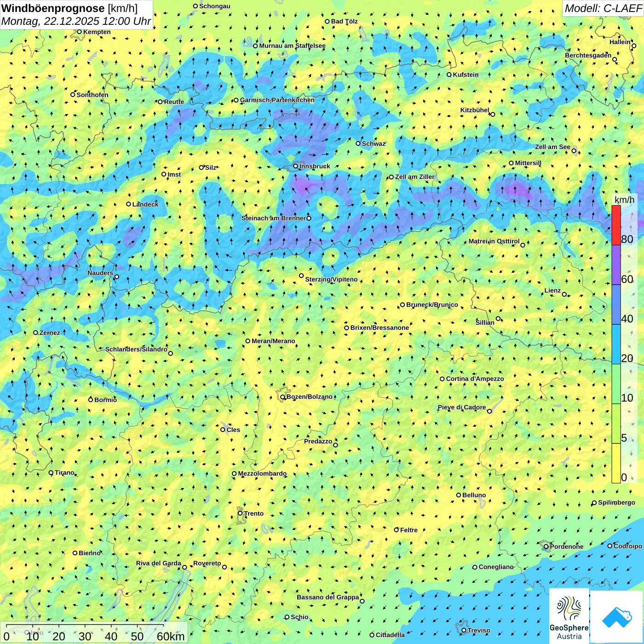Select the Nauders label
The height and width of the screenshot is (644, 644).
[100, 273]
